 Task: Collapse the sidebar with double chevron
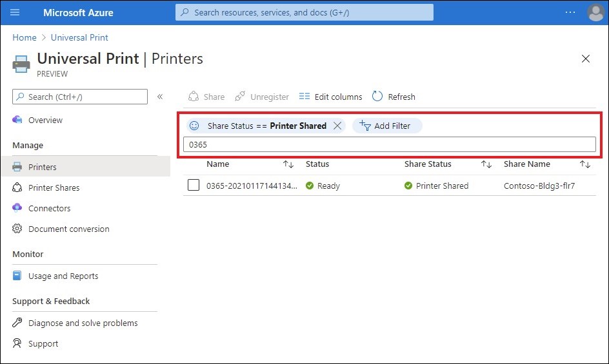pos(160,97)
